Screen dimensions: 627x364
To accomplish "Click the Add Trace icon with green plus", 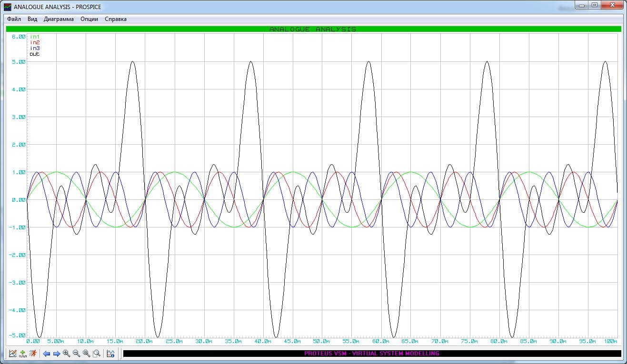I will click(23, 354).
